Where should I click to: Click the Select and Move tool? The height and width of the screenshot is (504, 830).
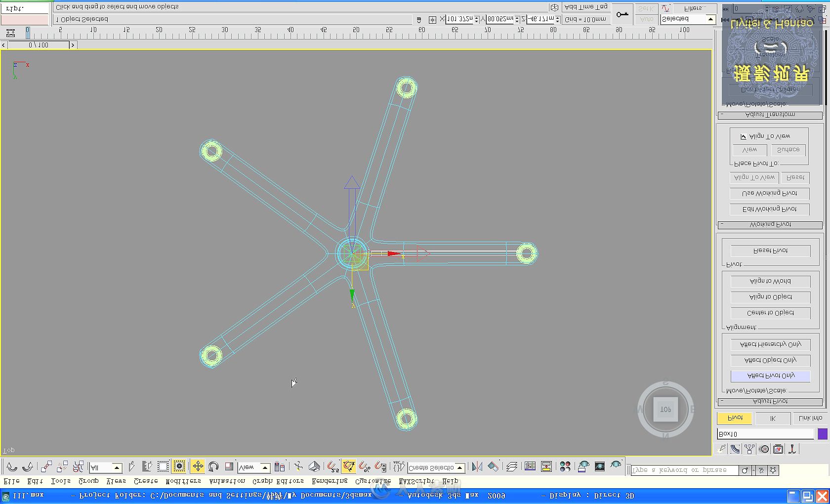pyautogui.click(x=198, y=467)
